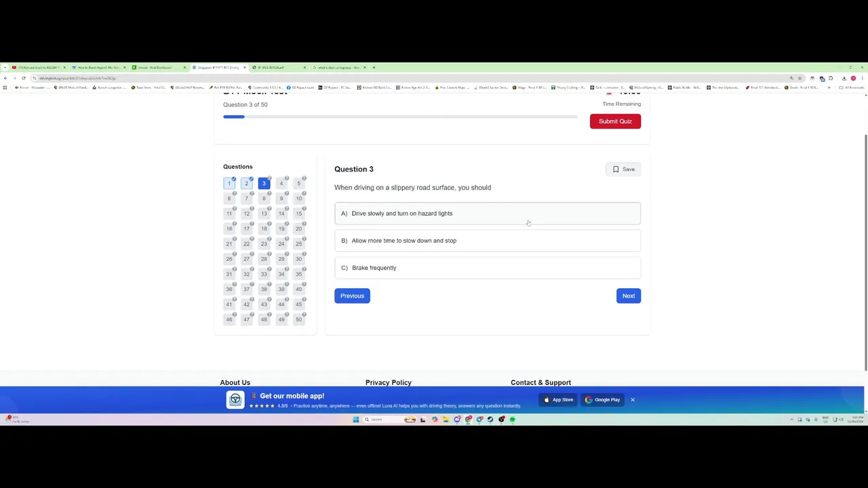Open the Steam icon in the taskbar
868x488 pixels.
(490, 420)
